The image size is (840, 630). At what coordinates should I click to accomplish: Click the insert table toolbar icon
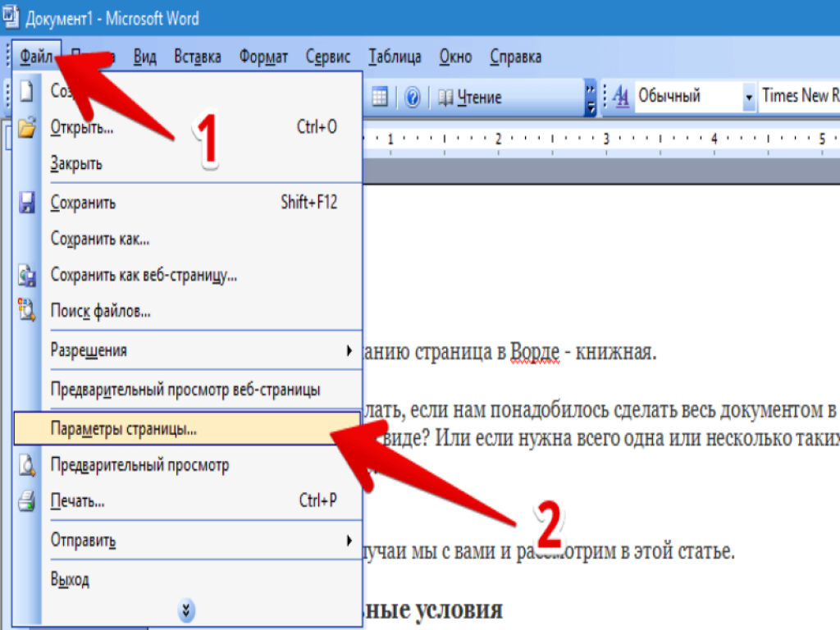[x=379, y=97]
